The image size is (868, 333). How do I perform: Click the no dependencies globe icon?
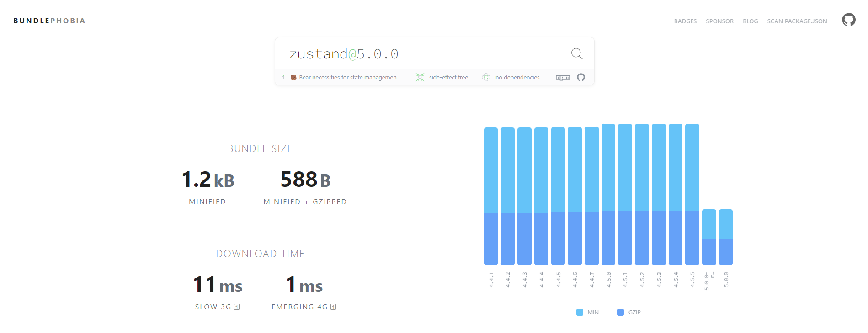[486, 77]
